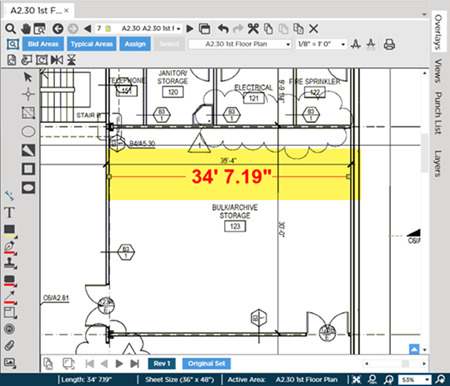Click the Original Set button
This screenshot has height=386, width=450.
click(x=206, y=363)
